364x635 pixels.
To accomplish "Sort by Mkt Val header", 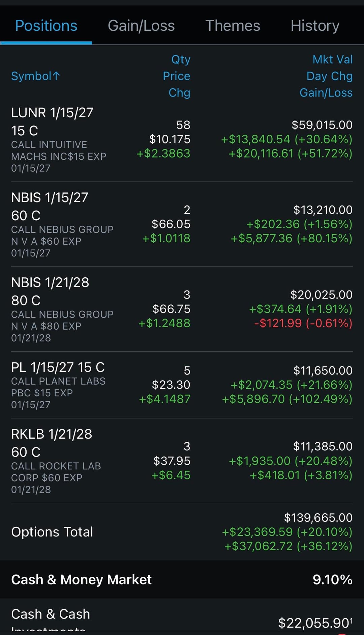I will point(332,59).
